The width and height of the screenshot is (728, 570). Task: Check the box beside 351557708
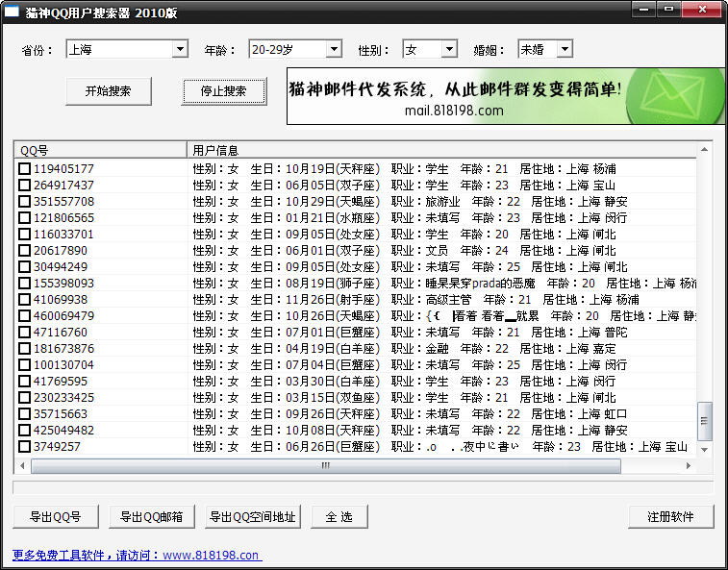click(x=25, y=202)
